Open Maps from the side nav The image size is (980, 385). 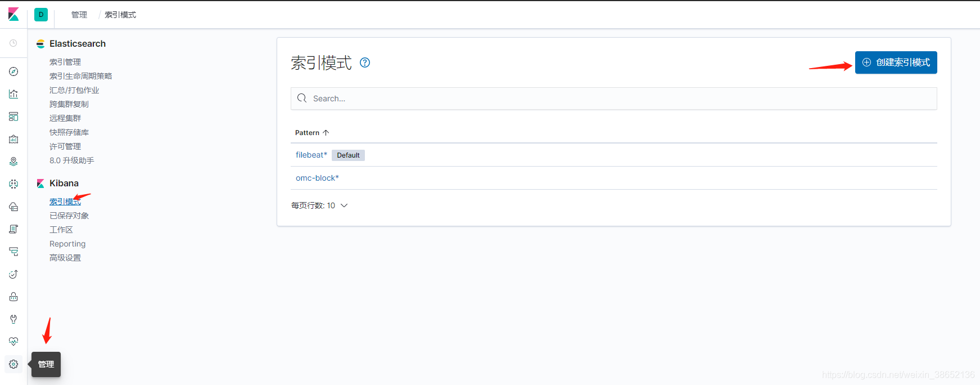tap(13, 162)
